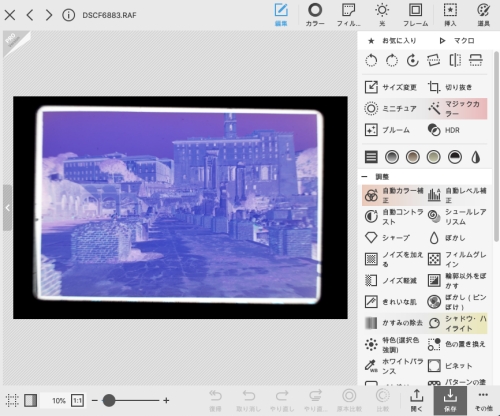Open シュールレアリスム effect

(x=457, y=217)
